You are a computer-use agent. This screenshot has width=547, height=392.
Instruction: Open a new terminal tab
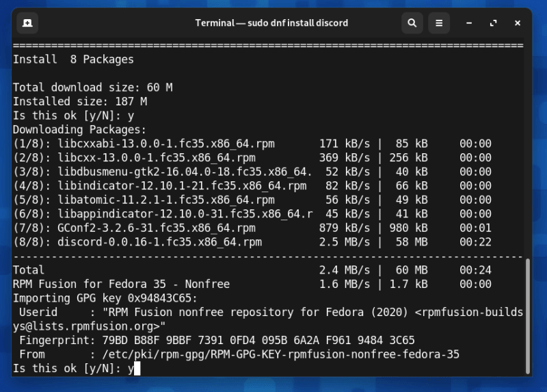(27, 23)
